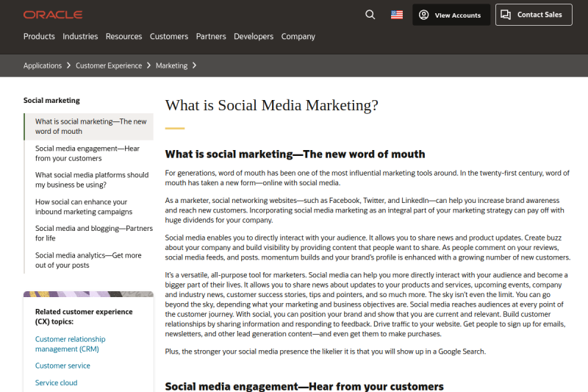The image size is (588, 392).
Task: Click the 'Related customer experience (CX) topics:' heading
Action: [84, 316]
